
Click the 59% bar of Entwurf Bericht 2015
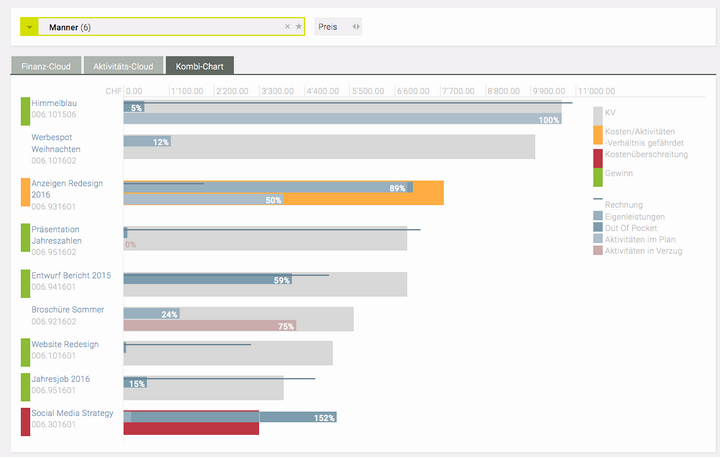pos(208,279)
